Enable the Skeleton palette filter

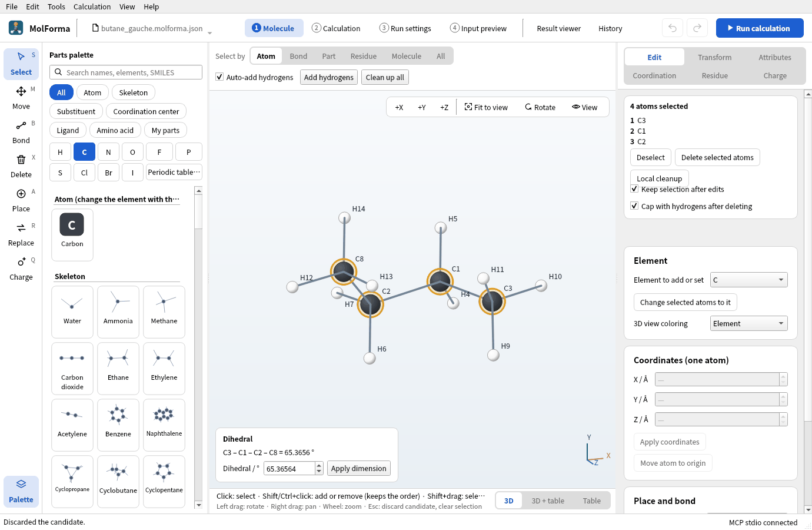point(134,92)
